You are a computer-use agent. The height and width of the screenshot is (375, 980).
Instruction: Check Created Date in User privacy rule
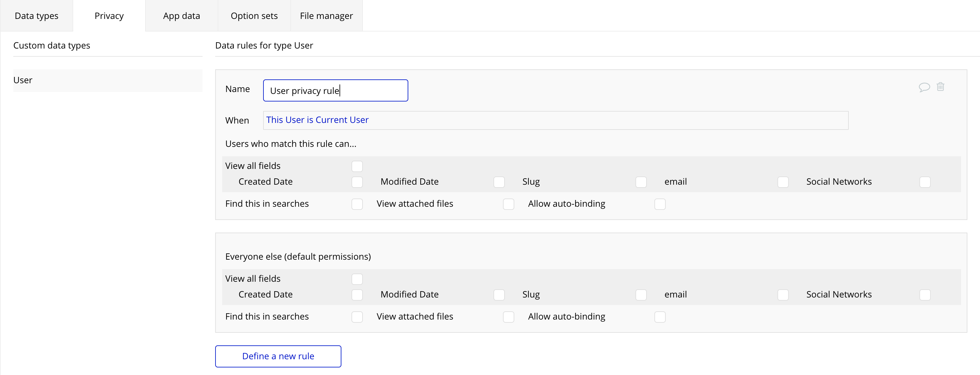point(357,182)
